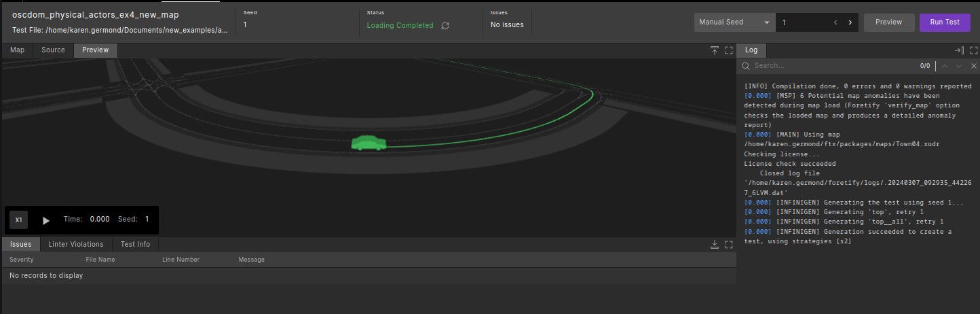Collapse the Log panel to the right
The height and width of the screenshot is (314, 980).
click(959, 50)
